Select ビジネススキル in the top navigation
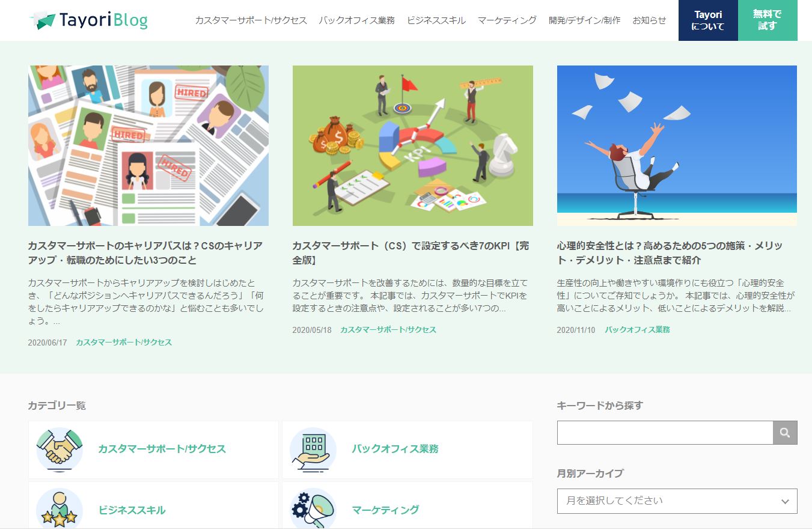 tap(436, 20)
